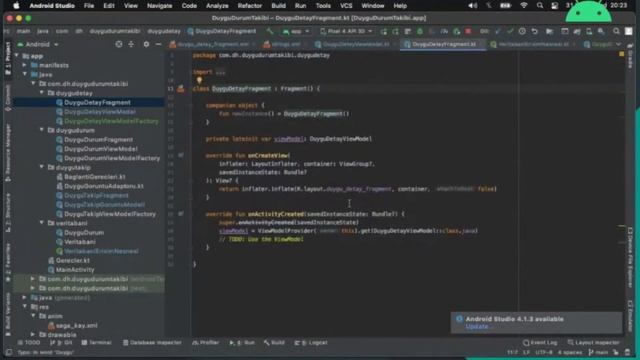640x360 pixels.
Task: Click the Git update project arrow icon
Action: click(498, 31)
